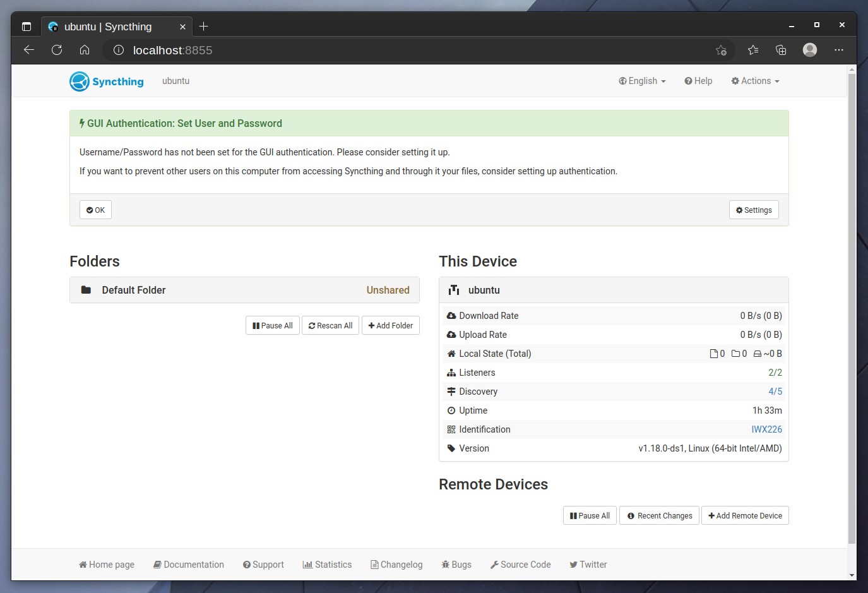Open the tab actions menu icon
Image resolution: width=868 pixels, height=593 pixels.
pyautogui.click(x=27, y=27)
